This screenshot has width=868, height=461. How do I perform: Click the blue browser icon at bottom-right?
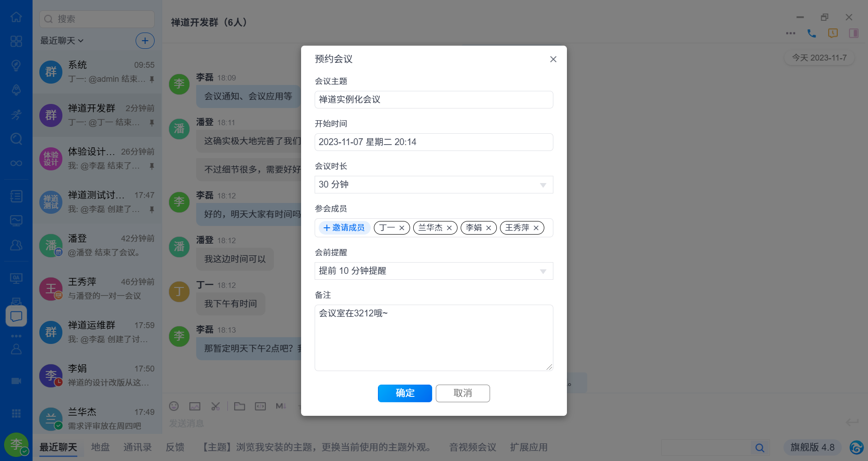coord(856,447)
